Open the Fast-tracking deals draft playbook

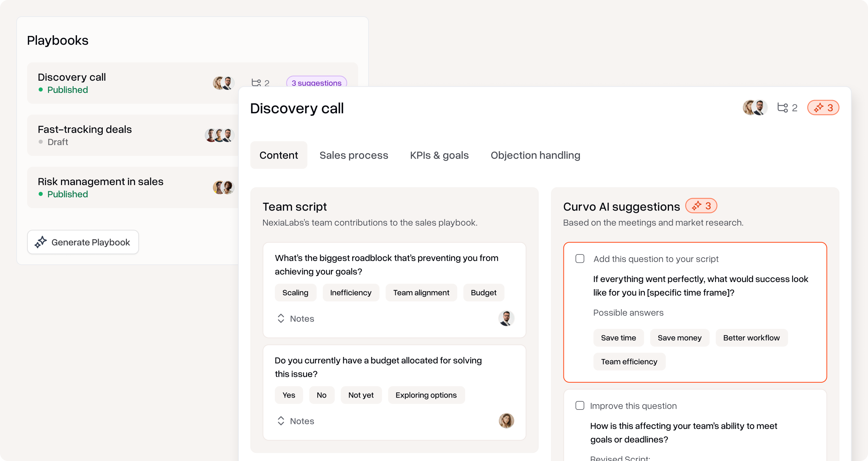click(85, 129)
